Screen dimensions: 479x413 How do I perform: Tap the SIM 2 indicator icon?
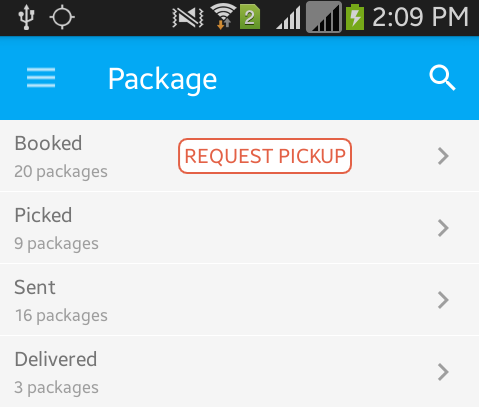[x=250, y=18]
